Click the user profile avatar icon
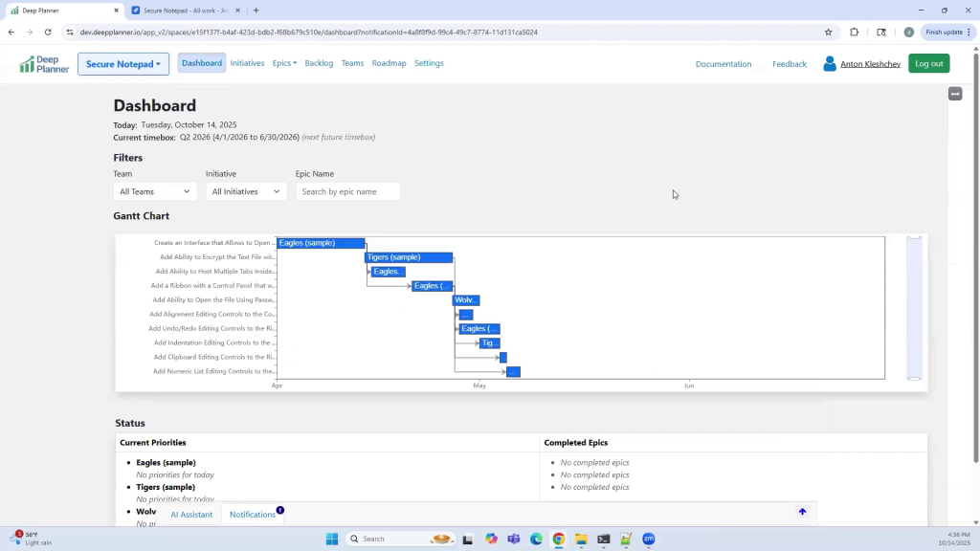980x551 pixels. 830,64
